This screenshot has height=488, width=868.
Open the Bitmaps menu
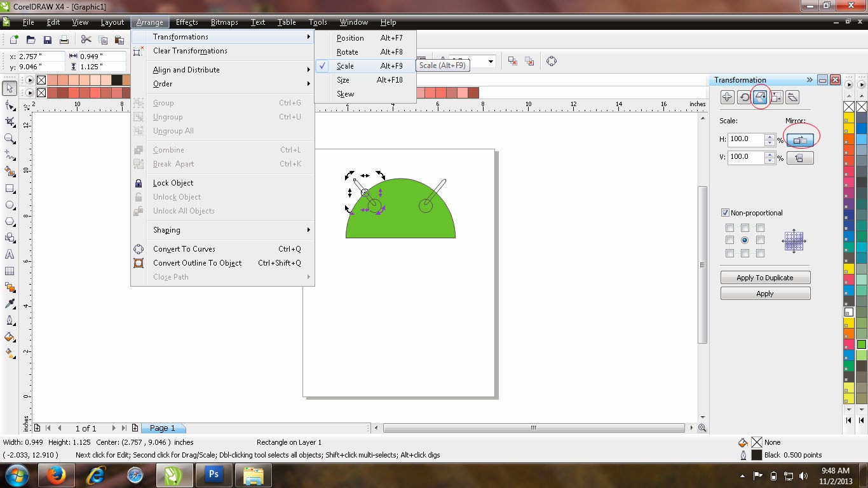(224, 22)
